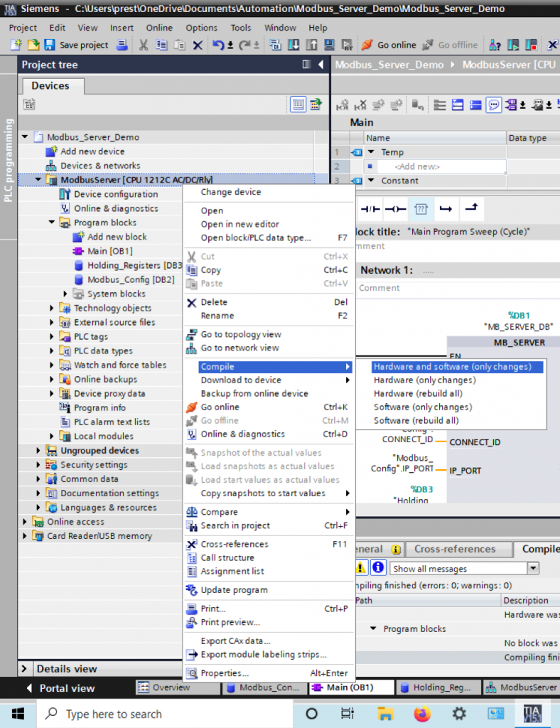Click the New project toolbar icon
Viewport: 560px width, 728px height.
coord(16,45)
